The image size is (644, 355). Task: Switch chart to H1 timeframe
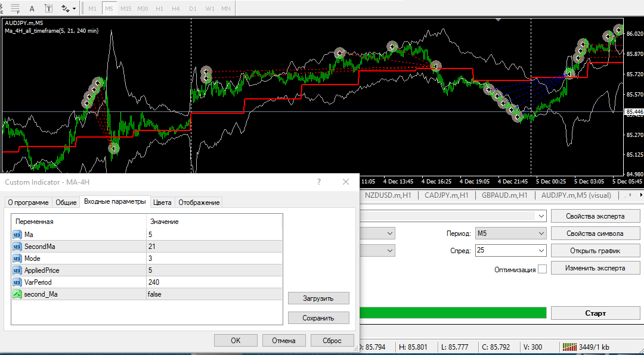159,8
